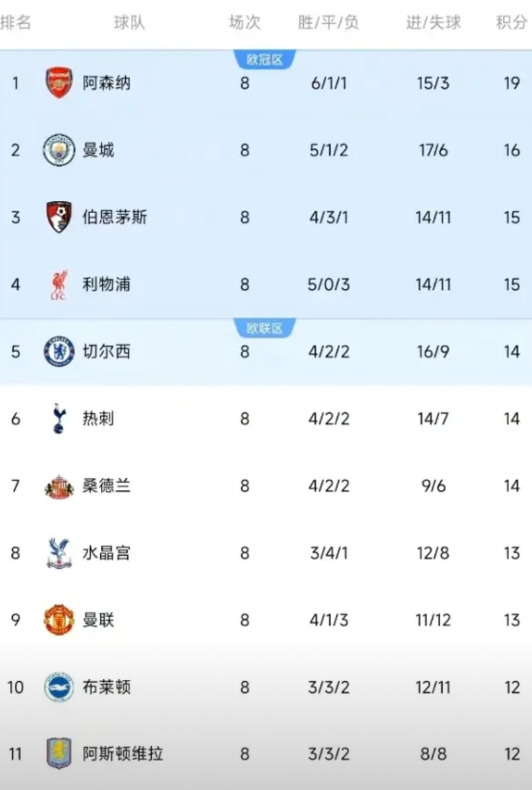The width and height of the screenshot is (532, 790).
Task: Click the Manchester City club crest
Action: pos(59,151)
